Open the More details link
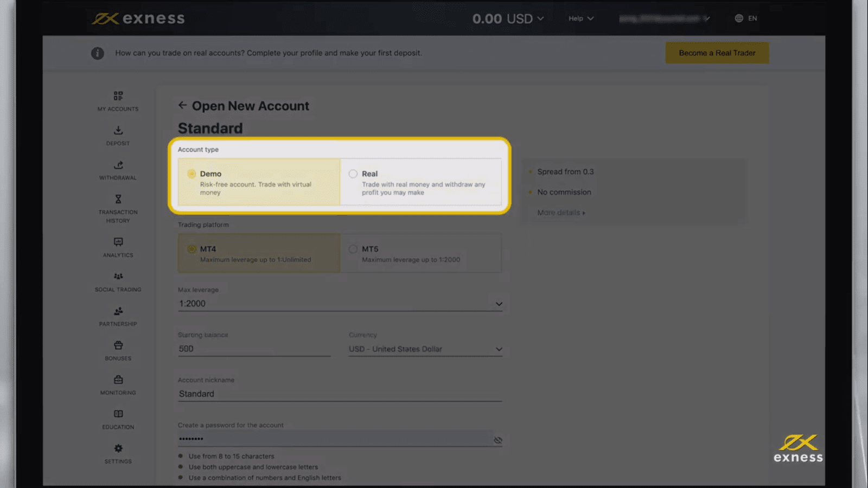868x488 pixels. click(561, 213)
